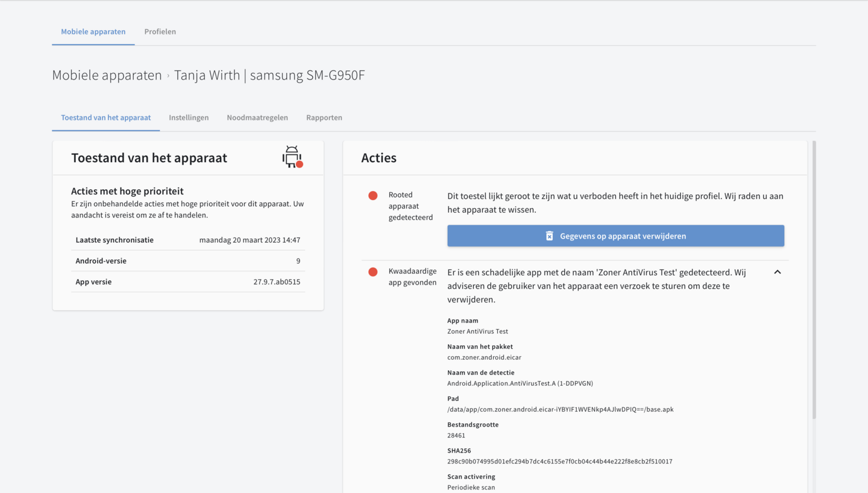Screen dimensions: 868x493
Task: Click Mobiele apparaten in the breadcrumb
Action: 107,75
